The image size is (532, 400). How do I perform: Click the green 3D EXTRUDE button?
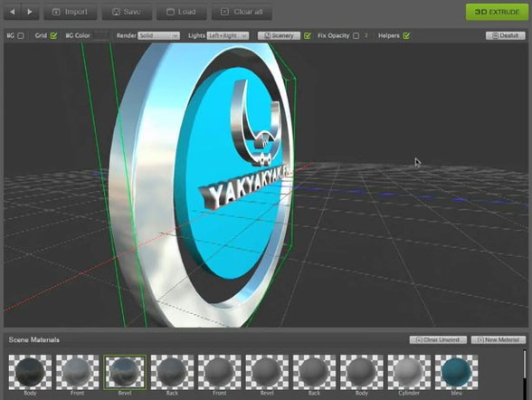click(497, 12)
